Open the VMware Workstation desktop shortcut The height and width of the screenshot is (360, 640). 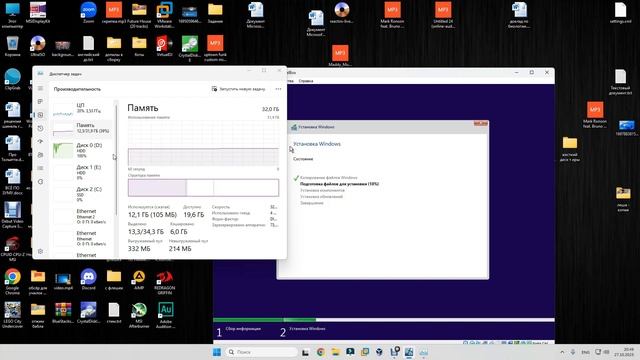164,15
